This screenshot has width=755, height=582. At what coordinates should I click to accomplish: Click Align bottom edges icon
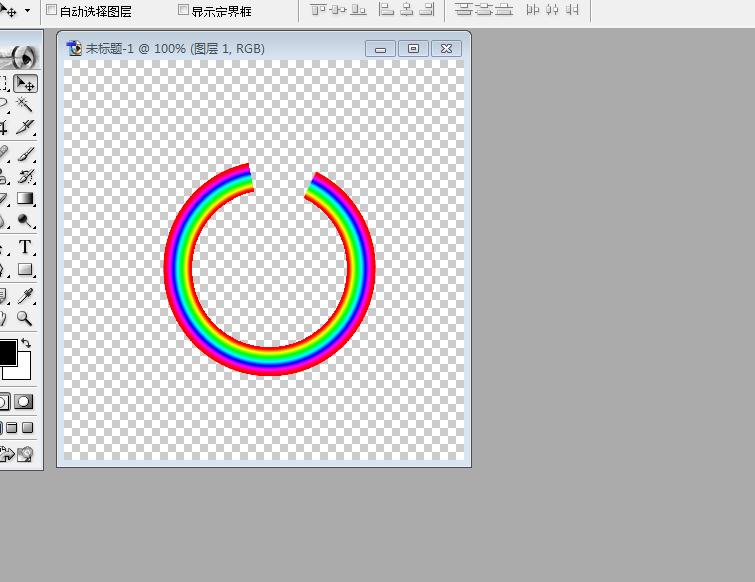(x=358, y=10)
